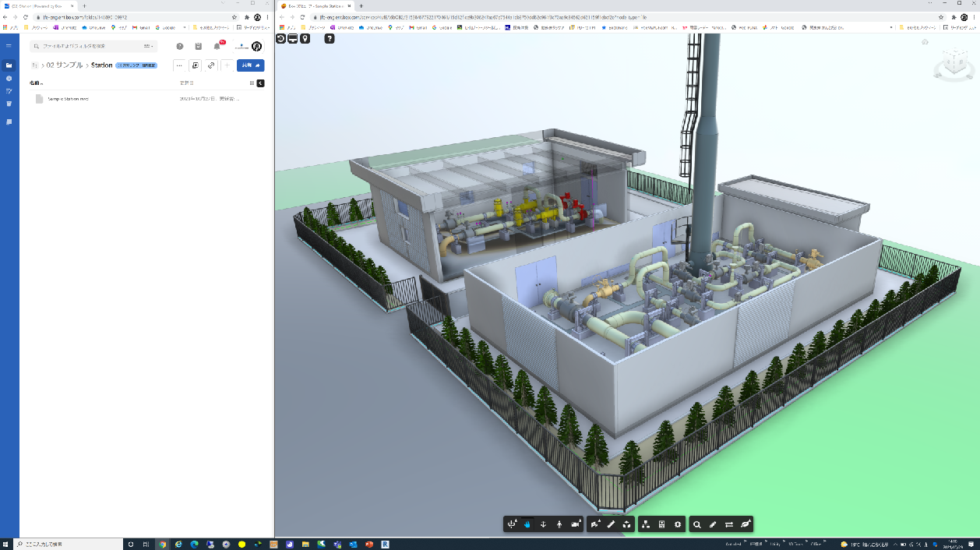Select the Measure ruler tool
The height and width of the screenshot is (550, 980).
click(611, 524)
